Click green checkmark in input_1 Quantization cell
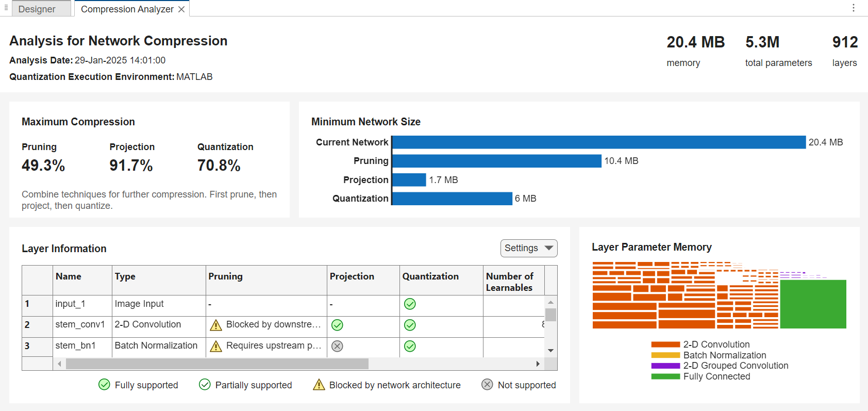868x411 pixels. click(410, 304)
